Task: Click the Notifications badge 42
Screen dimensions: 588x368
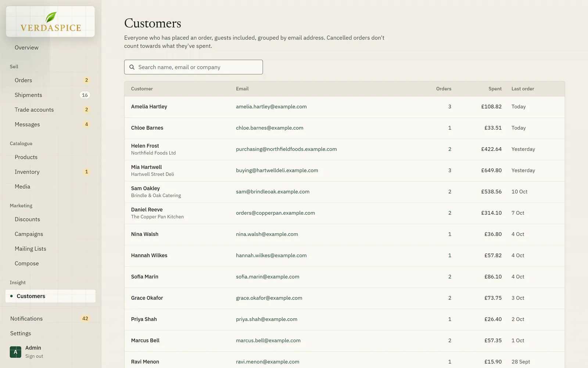Action: (85, 319)
